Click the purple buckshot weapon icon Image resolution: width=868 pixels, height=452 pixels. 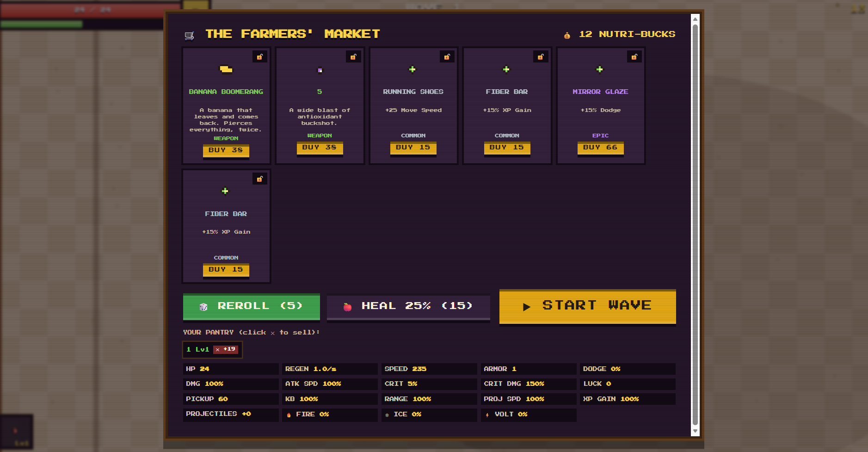[320, 70]
